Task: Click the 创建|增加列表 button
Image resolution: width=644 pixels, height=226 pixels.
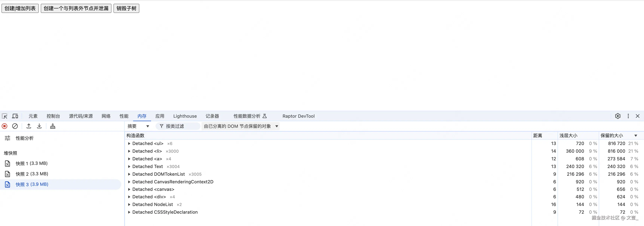Action: [20, 8]
